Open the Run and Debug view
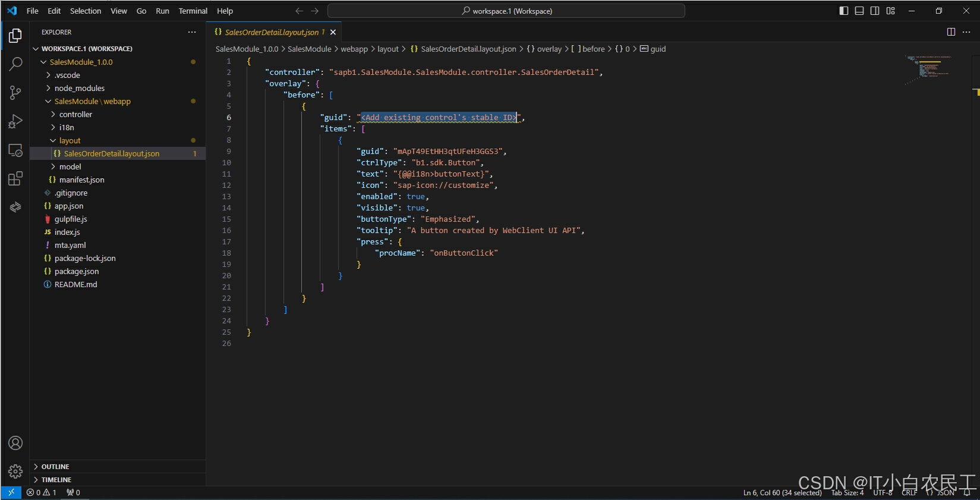This screenshot has height=500, width=980. [15, 121]
